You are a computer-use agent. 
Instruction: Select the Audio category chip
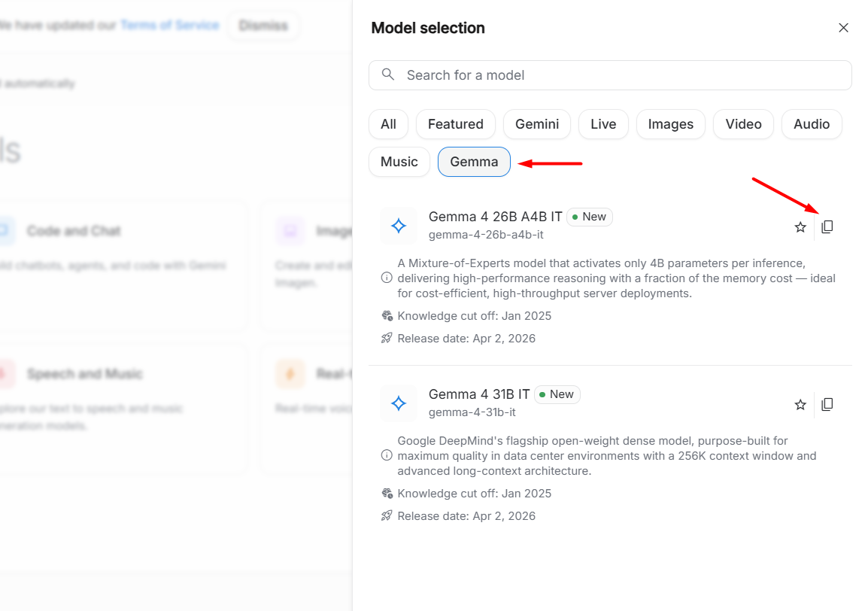click(812, 124)
